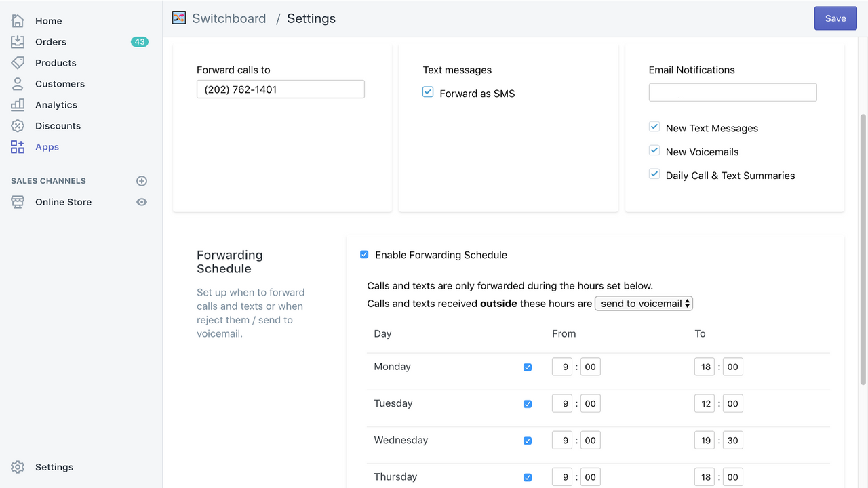This screenshot has height=488, width=868.
Task: Click the Text messages card title
Action: coord(457,70)
